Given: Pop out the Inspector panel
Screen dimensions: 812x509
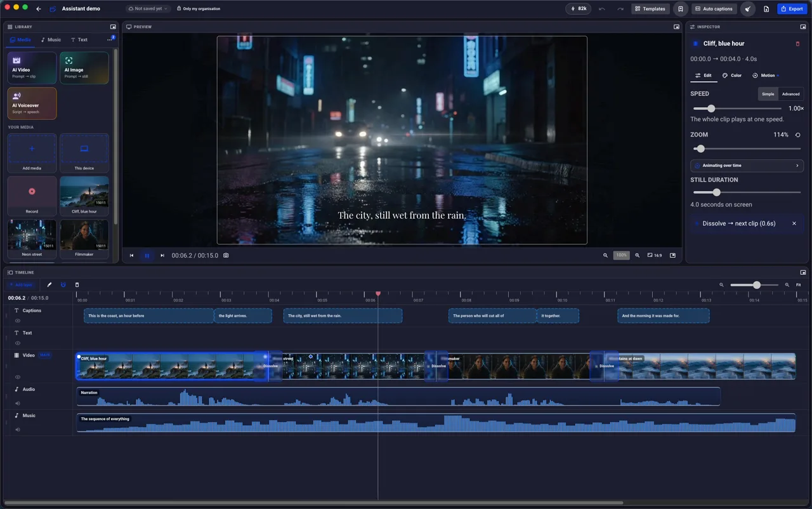Looking at the screenshot, I should (803, 27).
